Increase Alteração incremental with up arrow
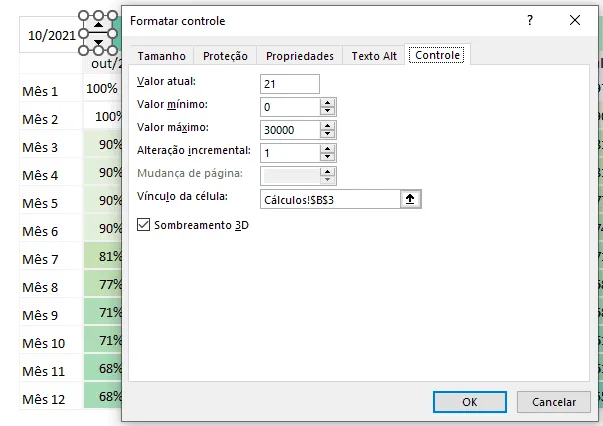Viewport: 603px width, 426px height. 327,149
